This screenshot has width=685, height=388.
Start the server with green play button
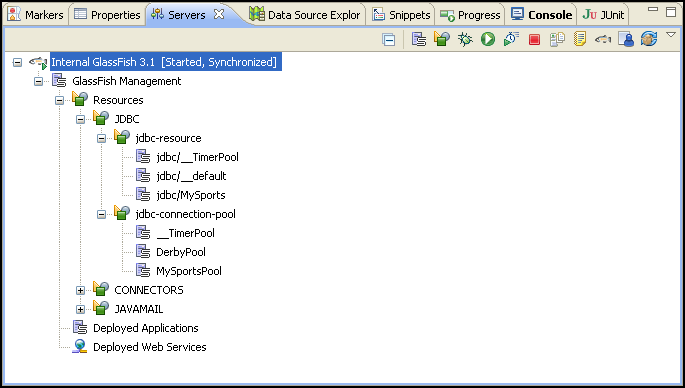[x=488, y=39]
